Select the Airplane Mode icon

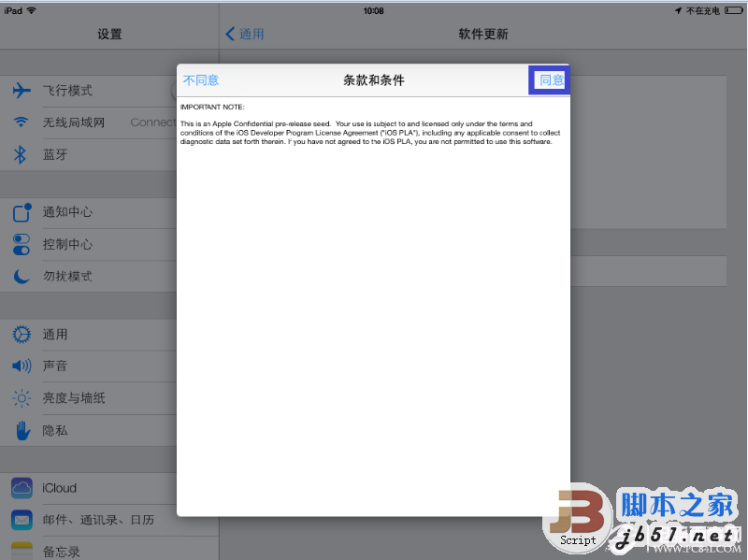(x=21, y=91)
